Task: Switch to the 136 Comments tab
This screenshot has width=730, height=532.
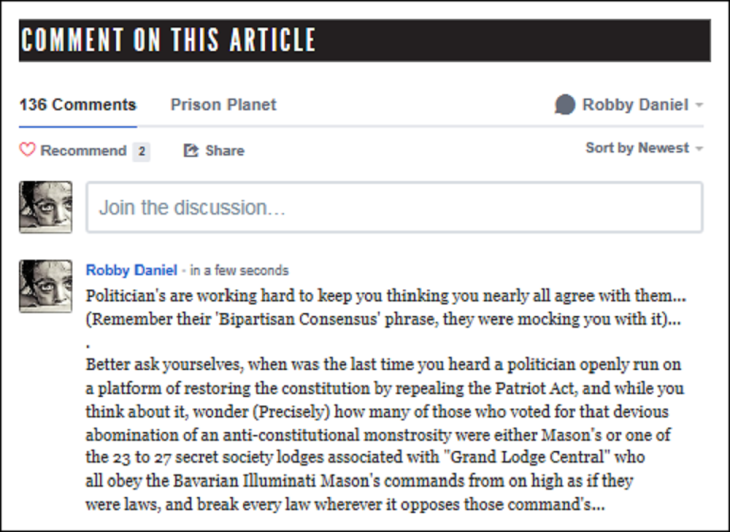Action: click(x=78, y=104)
